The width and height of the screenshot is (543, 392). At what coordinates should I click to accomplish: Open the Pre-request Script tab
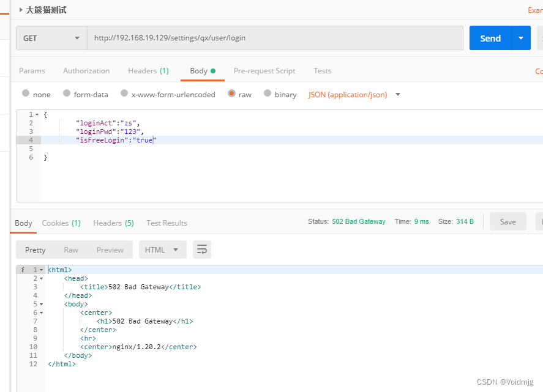pyautogui.click(x=264, y=71)
